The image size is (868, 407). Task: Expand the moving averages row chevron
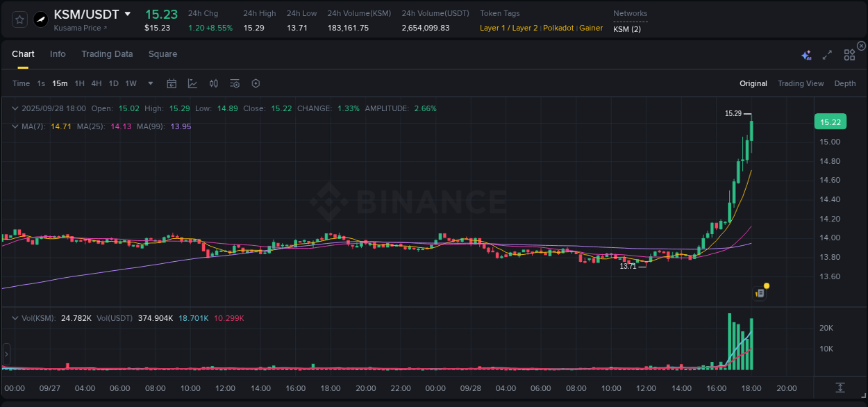tap(15, 126)
